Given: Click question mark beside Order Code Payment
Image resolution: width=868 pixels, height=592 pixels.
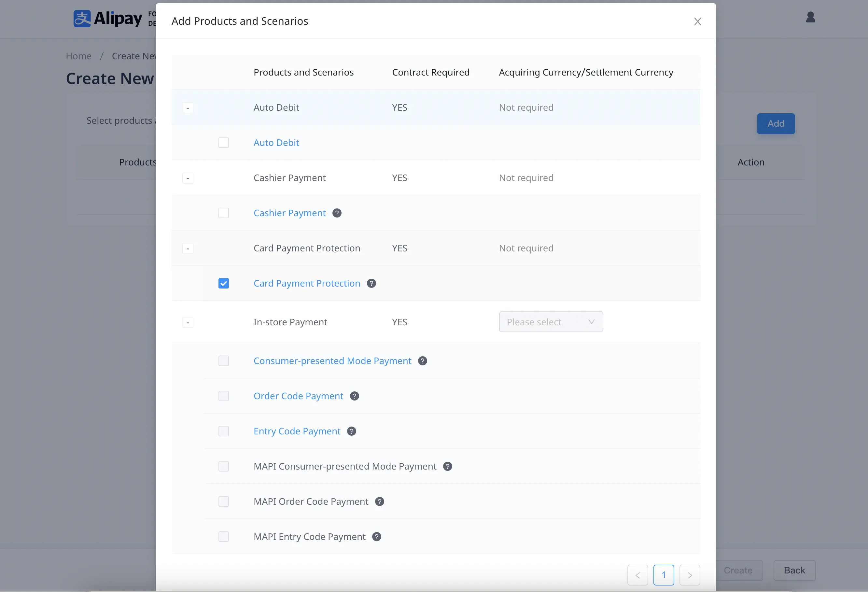Looking at the screenshot, I should click(354, 396).
